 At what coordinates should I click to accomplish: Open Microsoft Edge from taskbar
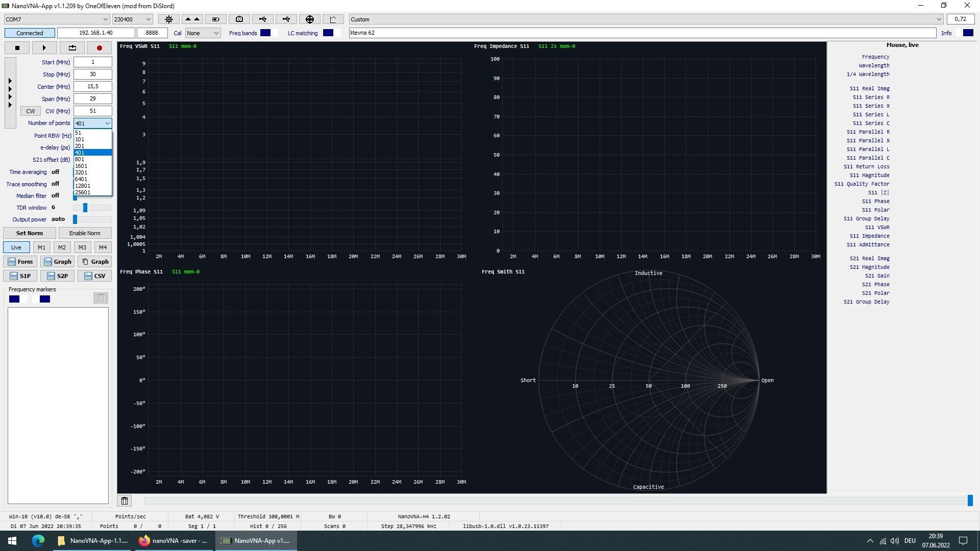coord(38,541)
